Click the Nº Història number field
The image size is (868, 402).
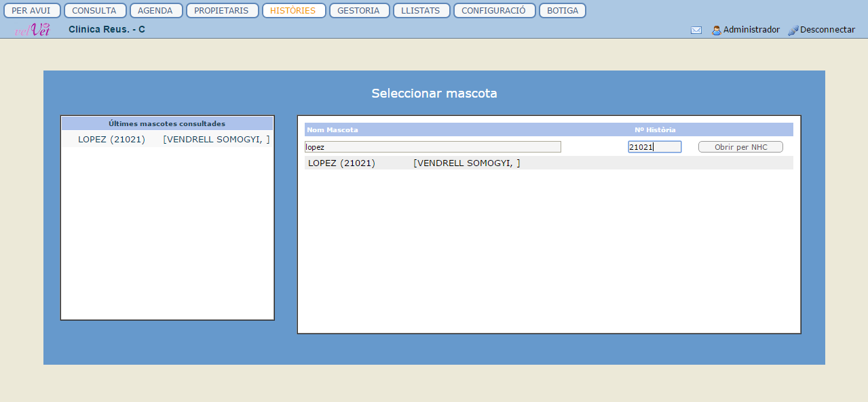pos(654,147)
